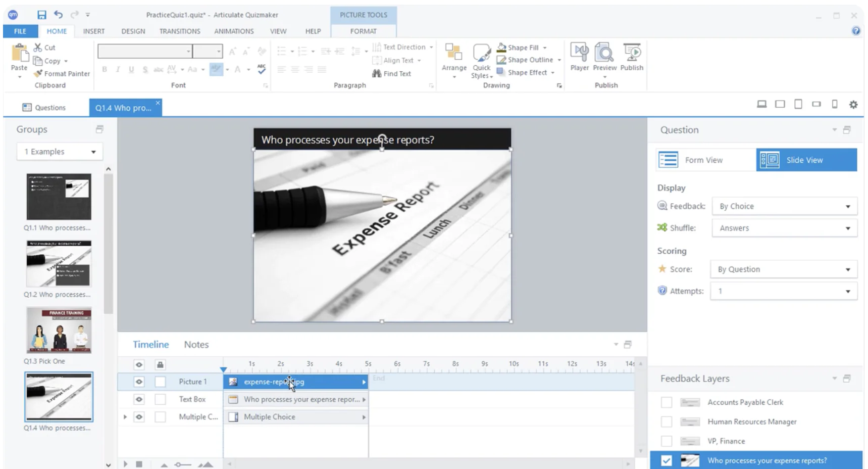Image resolution: width=868 pixels, height=469 pixels.
Task: Click the Text Direction button
Action: pyautogui.click(x=402, y=47)
